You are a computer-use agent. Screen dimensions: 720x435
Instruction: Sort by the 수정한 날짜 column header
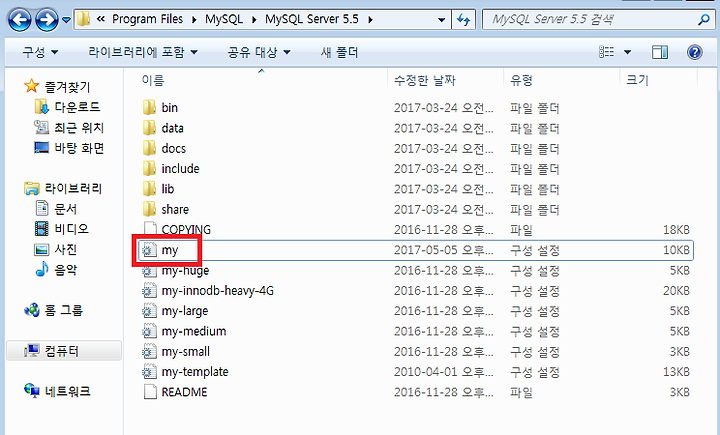[x=424, y=80]
